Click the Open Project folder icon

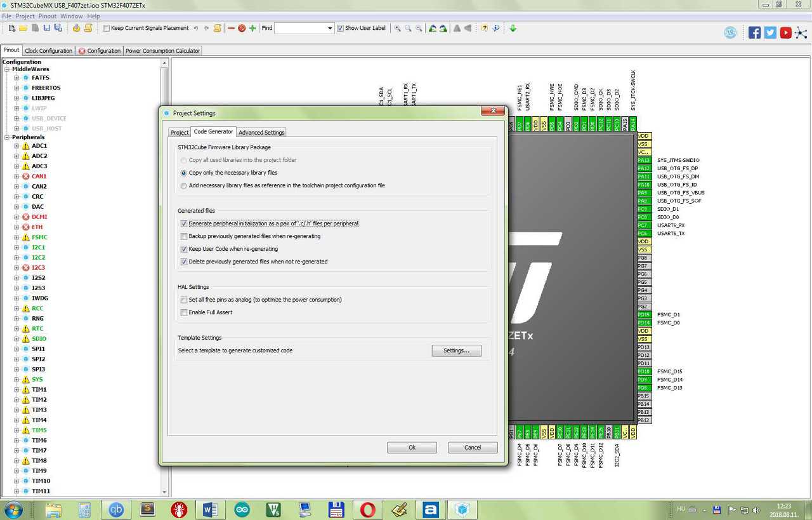pos(23,28)
